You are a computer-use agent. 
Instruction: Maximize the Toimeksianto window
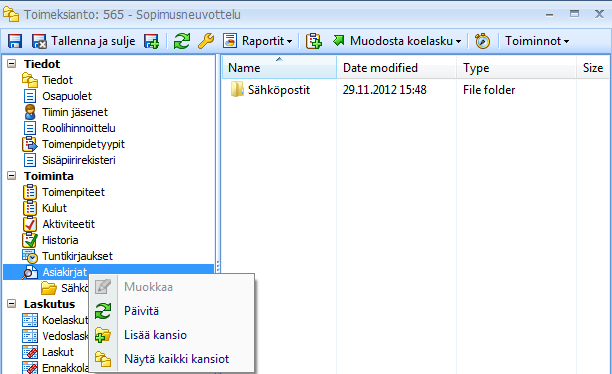tap(574, 14)
